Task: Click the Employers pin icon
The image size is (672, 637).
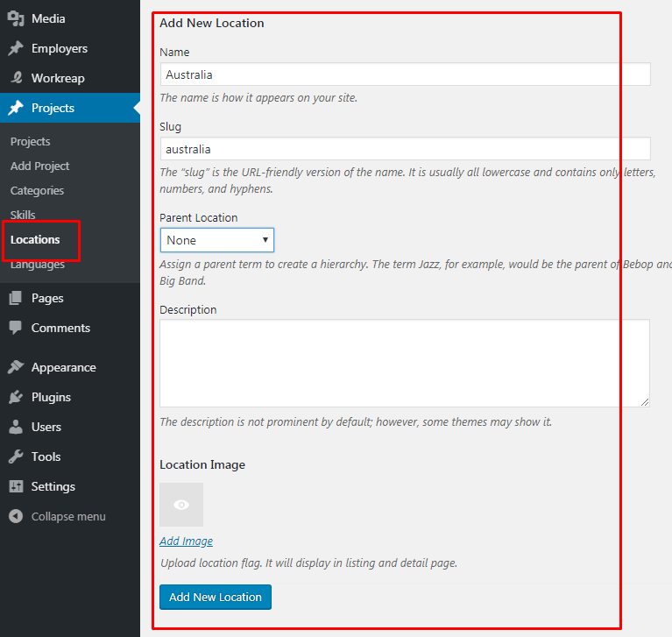Action: pos(16,48)
